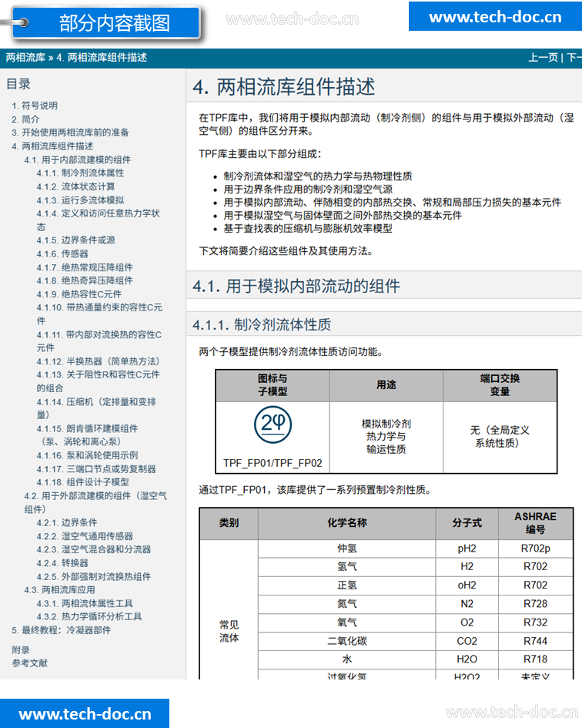
Task: Select 4.1.6. 传感器 entry
Action: click(x=62, y=253)
